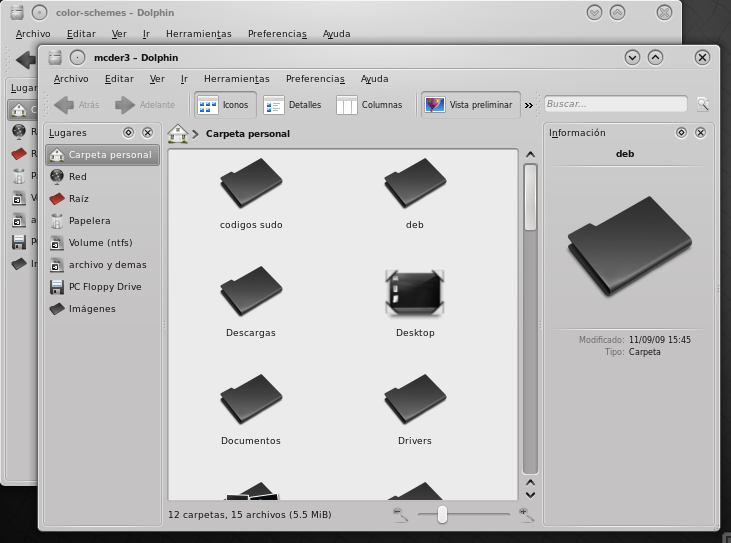This screenshot has height=543, width=731.
Task: Click status text 12 carpetas, 15 archivos
Action: click(249, 515)
